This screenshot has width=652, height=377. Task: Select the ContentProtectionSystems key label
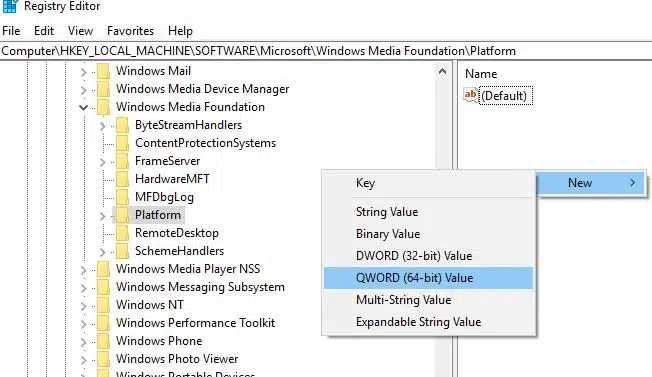pyautogui.click(x=205, y=143)
